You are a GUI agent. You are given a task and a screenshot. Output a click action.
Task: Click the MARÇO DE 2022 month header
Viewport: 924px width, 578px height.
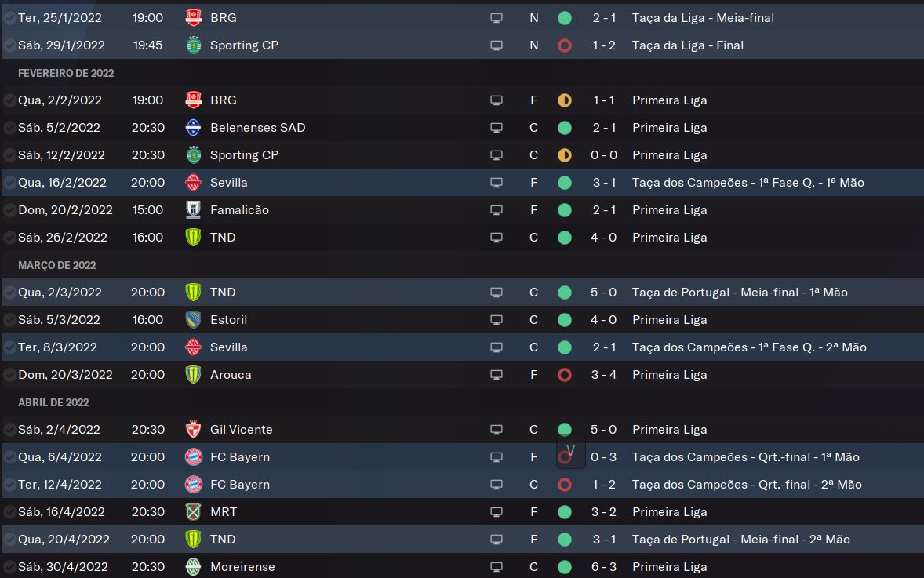56,265
